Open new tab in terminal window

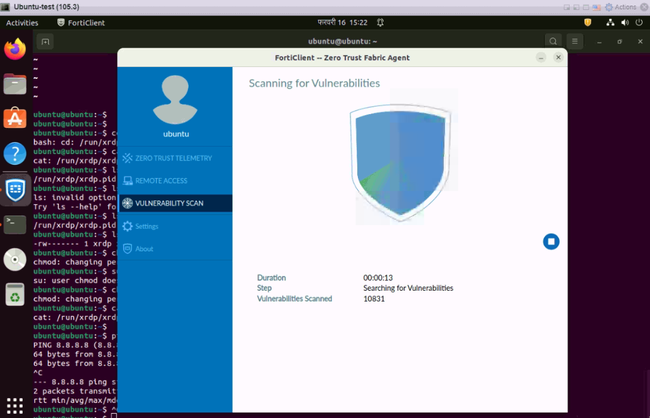[45, 41]
